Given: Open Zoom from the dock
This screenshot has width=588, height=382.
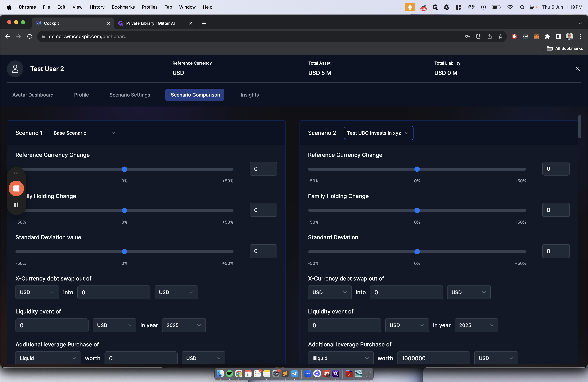Looking at the screenshot, I should (x=308, y=374).
